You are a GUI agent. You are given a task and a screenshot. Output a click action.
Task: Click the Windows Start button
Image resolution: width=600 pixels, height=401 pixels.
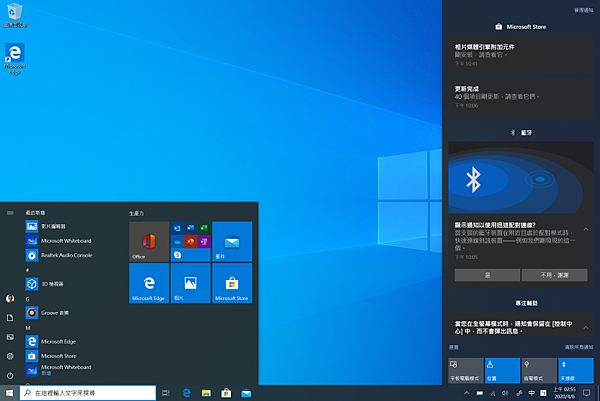(10, 393)
